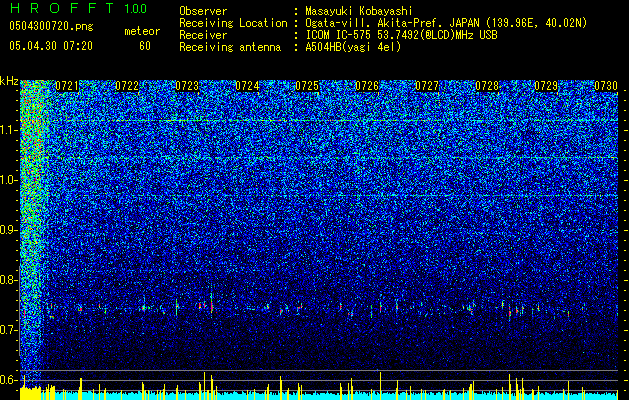Image resolution: width=629 pixels, height=400 pixels.
Task: Click the 0723 time marker
Action: (x=187, y=86)
